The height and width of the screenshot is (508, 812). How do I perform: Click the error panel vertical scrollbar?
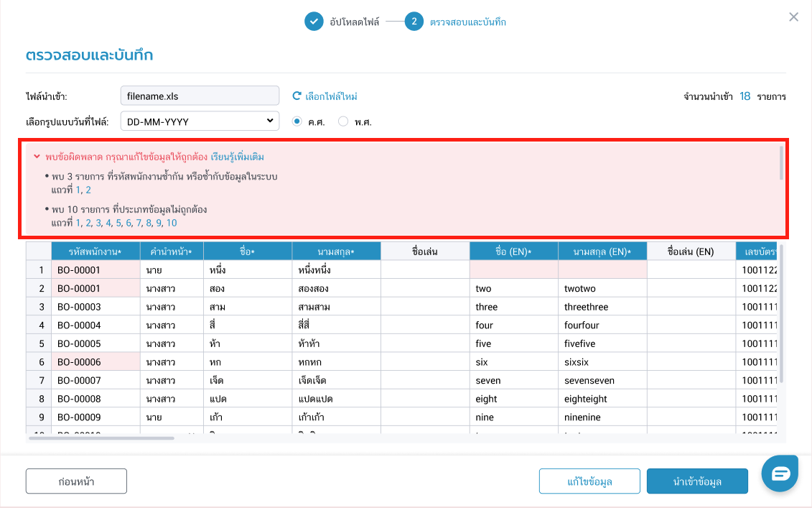click(780, 162)
